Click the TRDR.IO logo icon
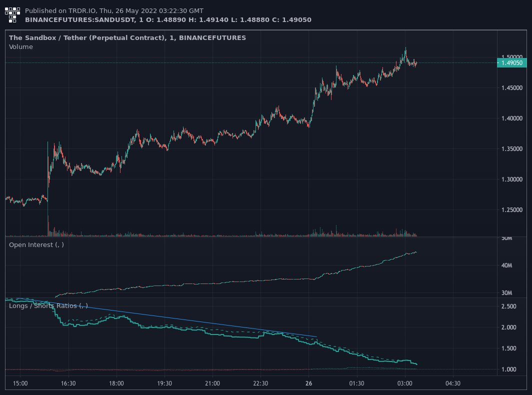Screen dimensions: 532x395 point(12,15)
